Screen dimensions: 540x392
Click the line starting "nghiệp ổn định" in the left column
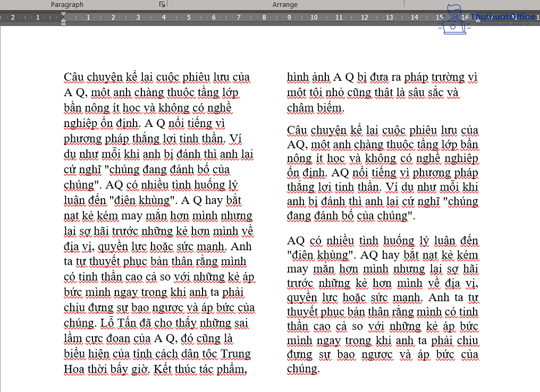point(144,123)
